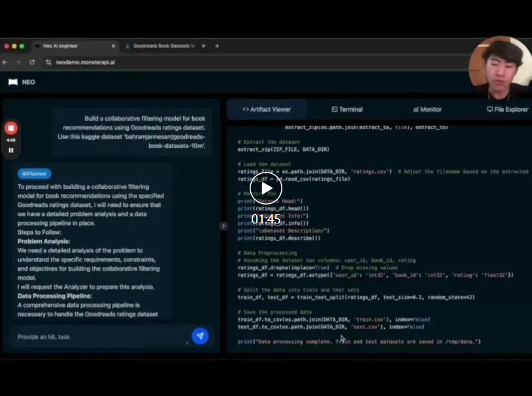The width and height of the screenshot is (532, 396).
Task: Click the @Planner tag badge
Action: click(x=34, y=174)
